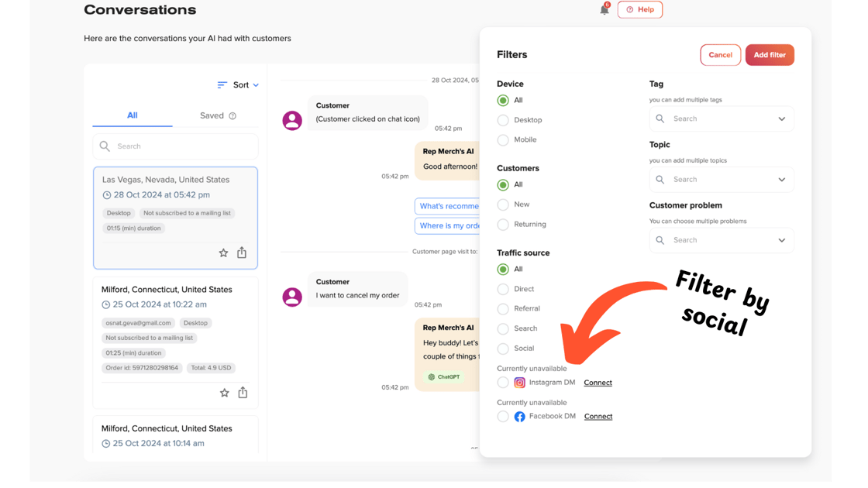Select Search traffic source
This screenshot has height=488, width=868.
tap(503, 328)
